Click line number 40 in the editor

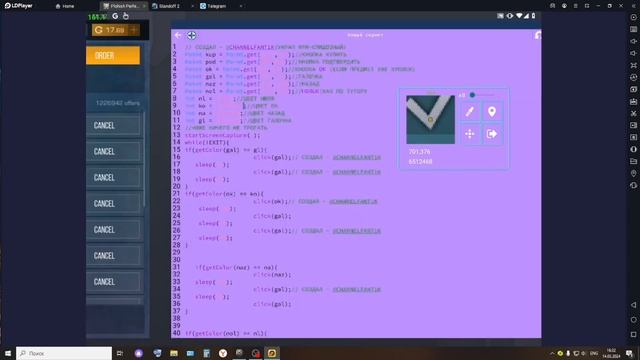[x=176, y=333]
